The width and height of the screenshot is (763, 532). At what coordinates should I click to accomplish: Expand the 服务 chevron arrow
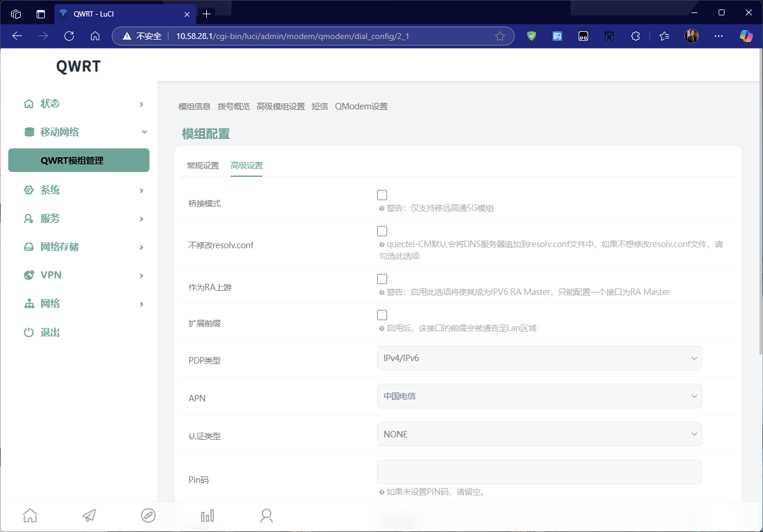pyautogui.click(x=142, y=219)
